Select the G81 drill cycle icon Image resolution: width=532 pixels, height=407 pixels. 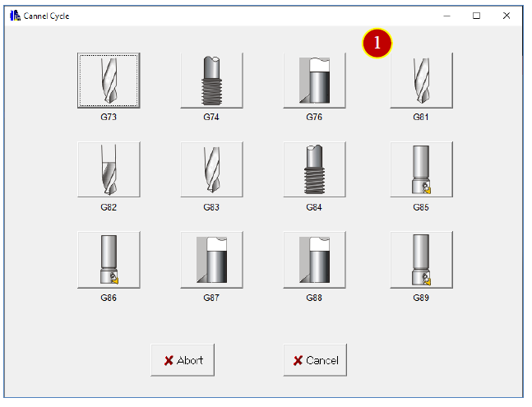coord(421,81)
